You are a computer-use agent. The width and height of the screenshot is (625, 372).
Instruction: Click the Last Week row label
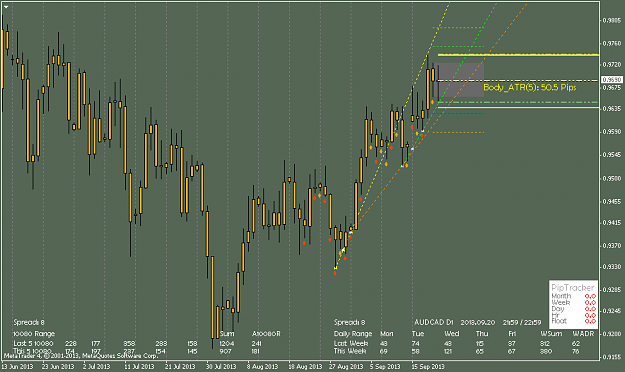pyautogui.click(x=351, y=343)
